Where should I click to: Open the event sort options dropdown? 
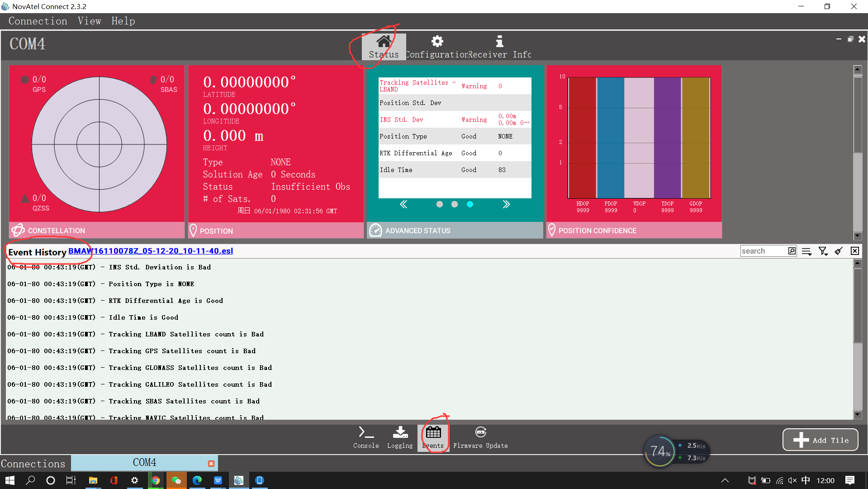807,251
